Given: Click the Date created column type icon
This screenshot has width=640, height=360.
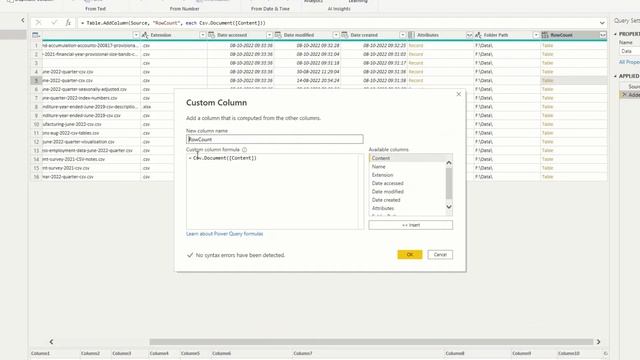Looking at the screenshot, I should tap(344, 35).
